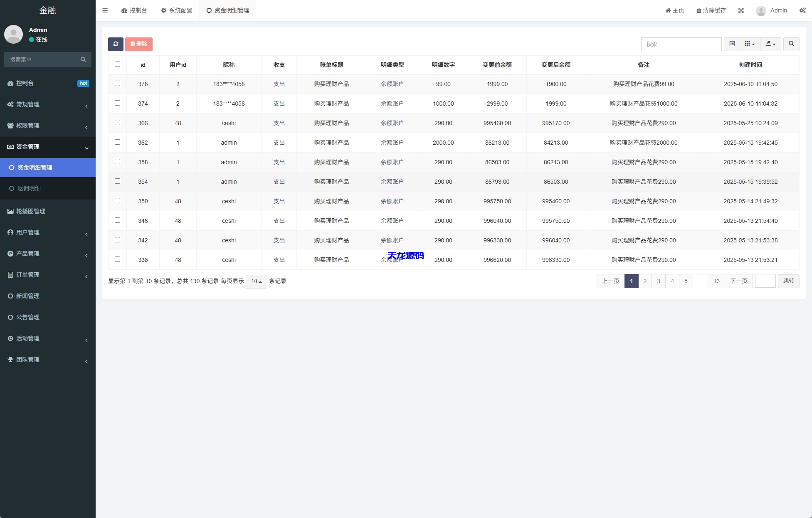Go to the next page with 下一页

[738, 281]
